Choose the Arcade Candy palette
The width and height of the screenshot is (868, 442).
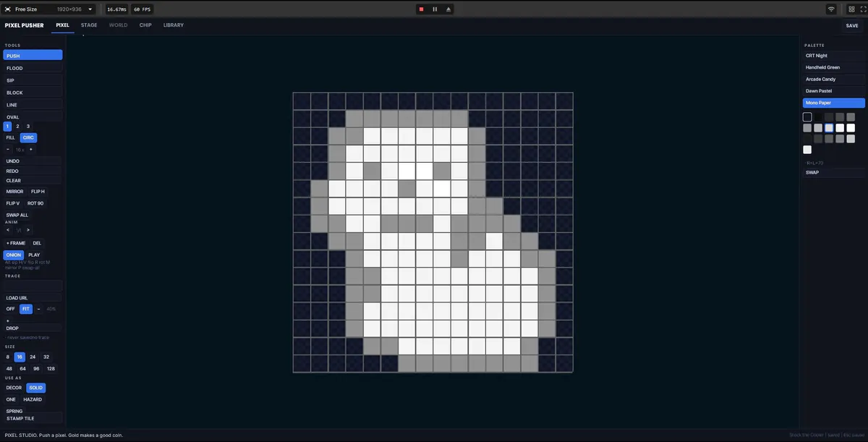(x=833, y=79)
